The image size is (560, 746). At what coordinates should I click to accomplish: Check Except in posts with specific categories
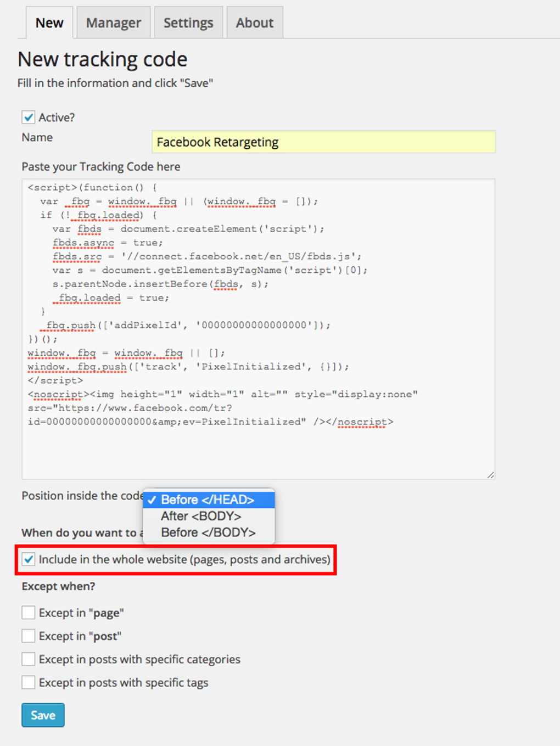pos(28,659)
